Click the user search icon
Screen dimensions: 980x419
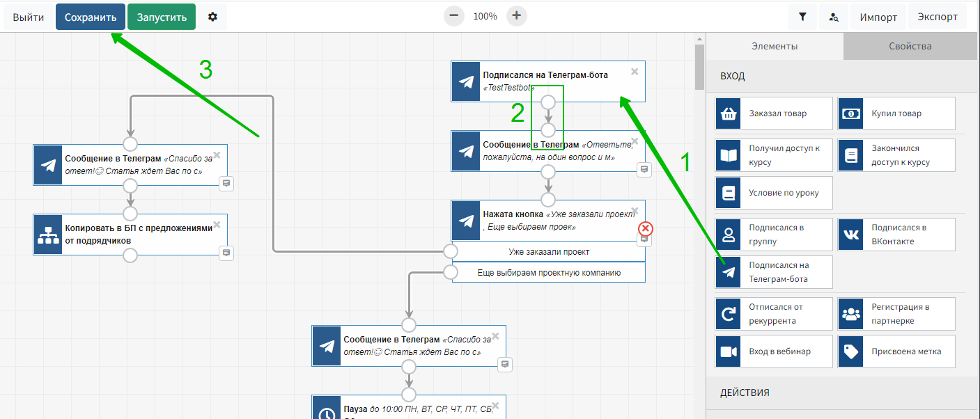tap(833, 17)
